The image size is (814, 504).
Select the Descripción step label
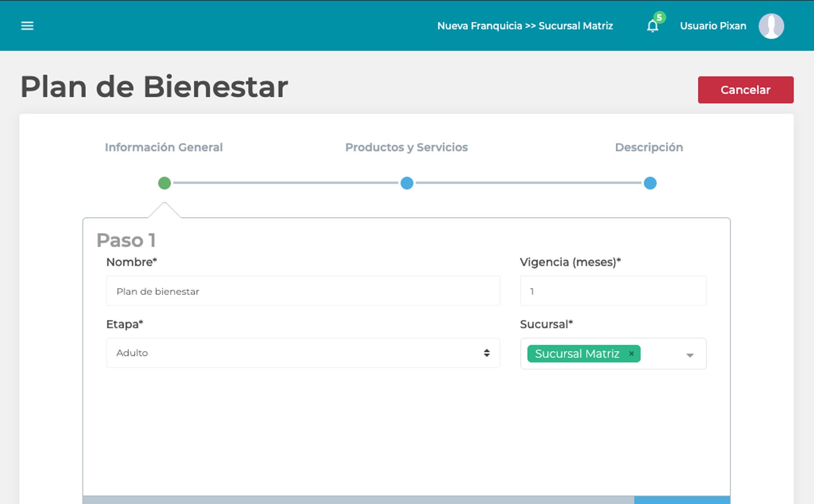[649, 147]
